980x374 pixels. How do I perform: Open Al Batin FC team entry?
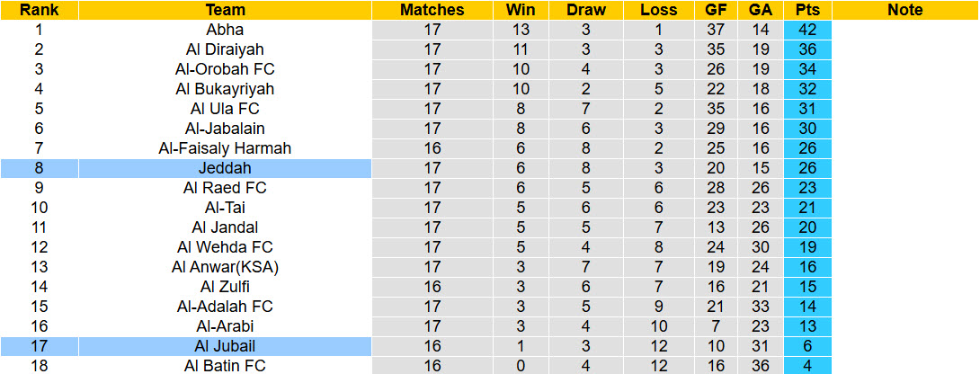[225, 365]
